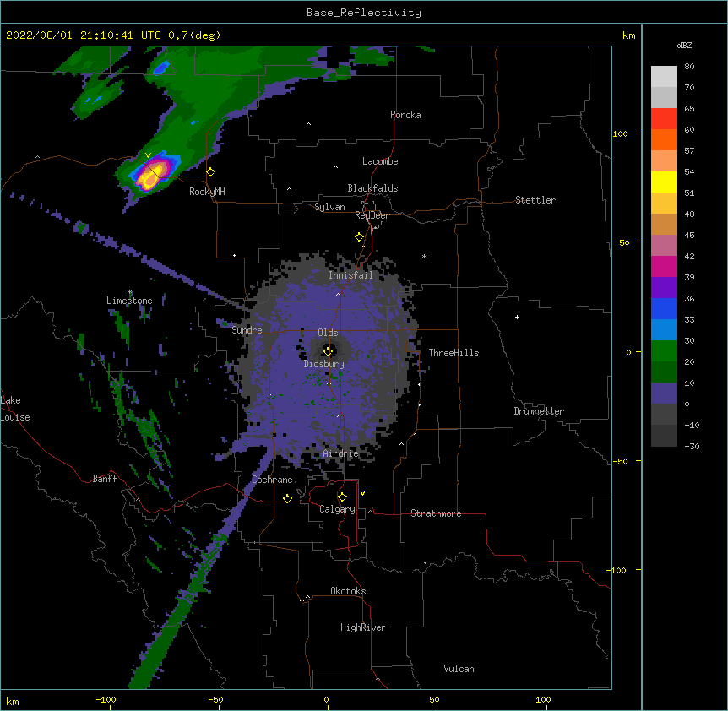Click the Ponoka city label
This screenshot has height=711, width=728.
coord(405,115)
